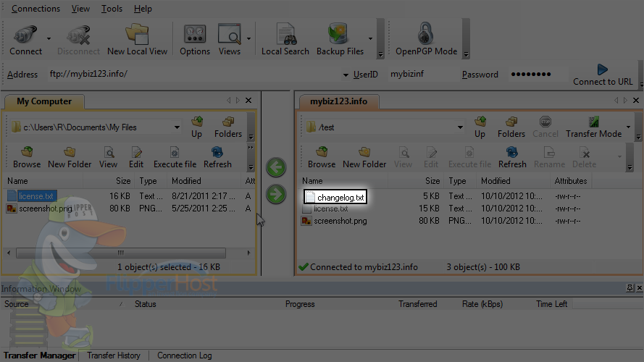This screenshot has width=644, height=362.
Task: Click Transfer Mode icon
Action: coord(593,127)
